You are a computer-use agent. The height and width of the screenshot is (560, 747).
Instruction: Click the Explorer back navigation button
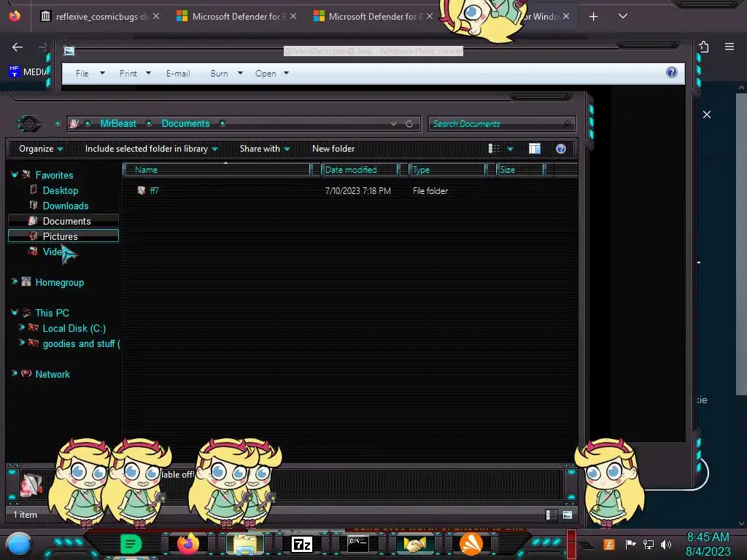tap(29, 124)
